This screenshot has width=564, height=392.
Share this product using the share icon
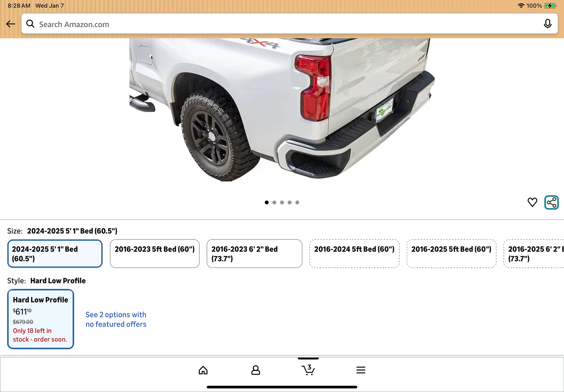[x=551, y=202]
